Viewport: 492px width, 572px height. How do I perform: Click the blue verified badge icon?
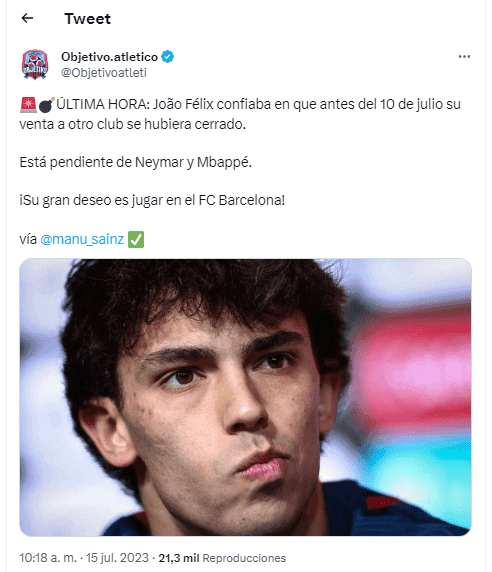point(167,57)
